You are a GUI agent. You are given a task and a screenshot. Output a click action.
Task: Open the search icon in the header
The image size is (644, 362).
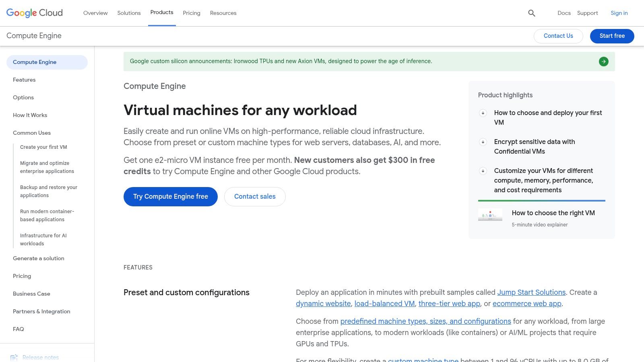[531, 13]
